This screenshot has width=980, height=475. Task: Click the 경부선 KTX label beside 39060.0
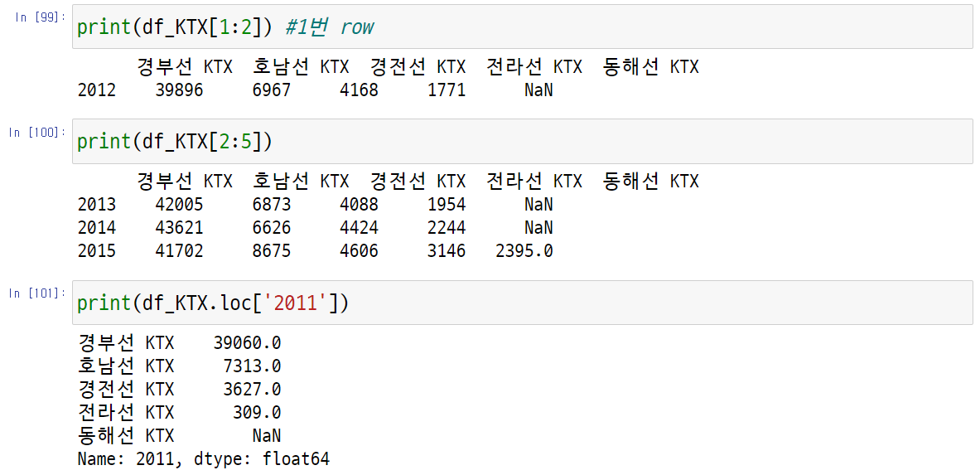[x=126, y=343]
